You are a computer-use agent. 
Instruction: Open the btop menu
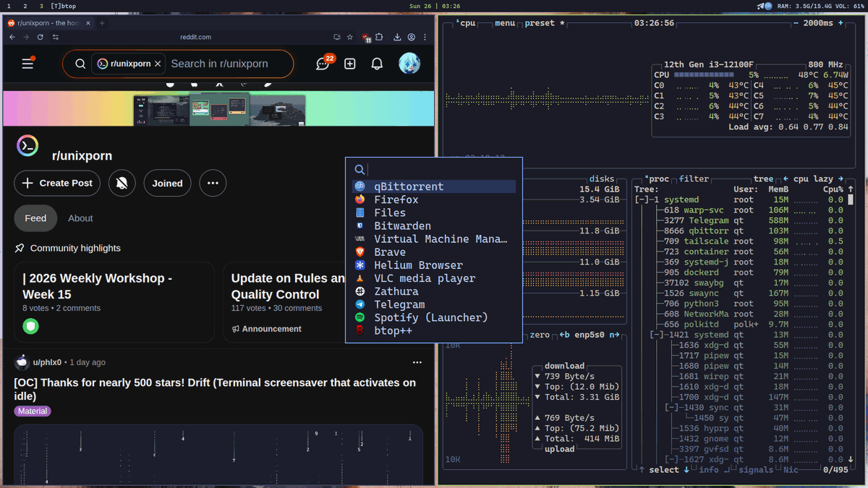(x=504, y=23)
